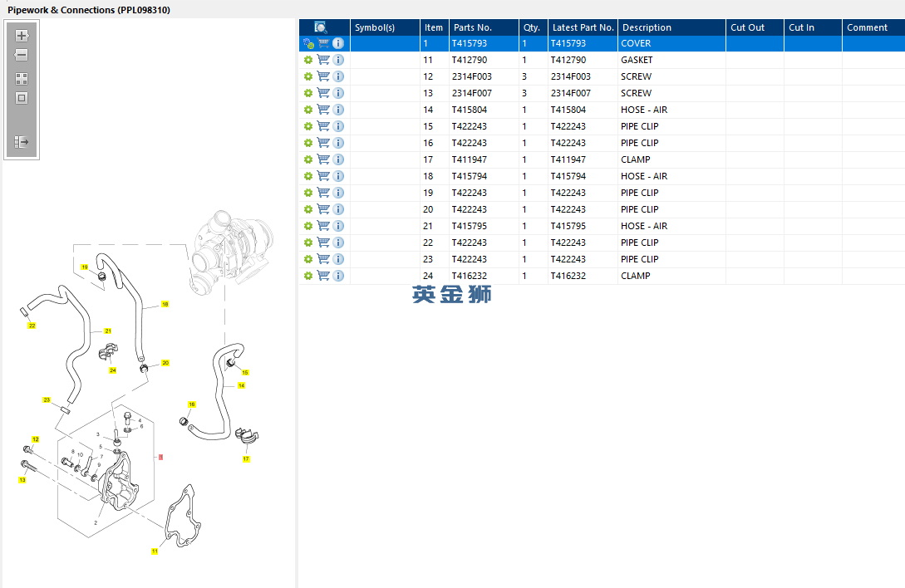Viewport: 905px width, 588px height.
Task: Sort by the Item column header
Action: pyautogui.click(x=435, y=27)
